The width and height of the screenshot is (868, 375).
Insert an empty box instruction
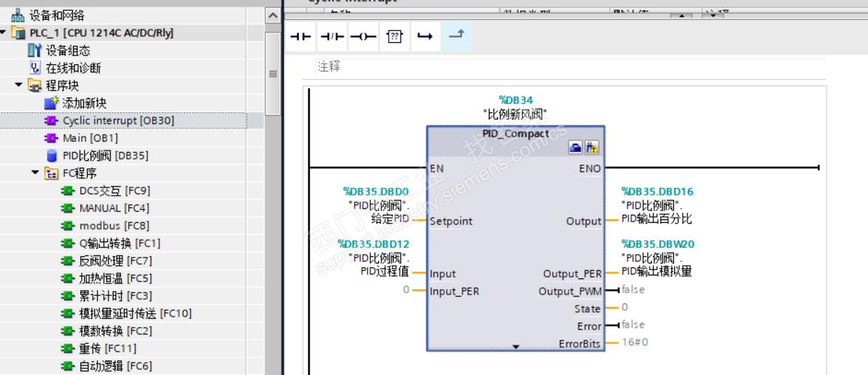pos(394,37)
